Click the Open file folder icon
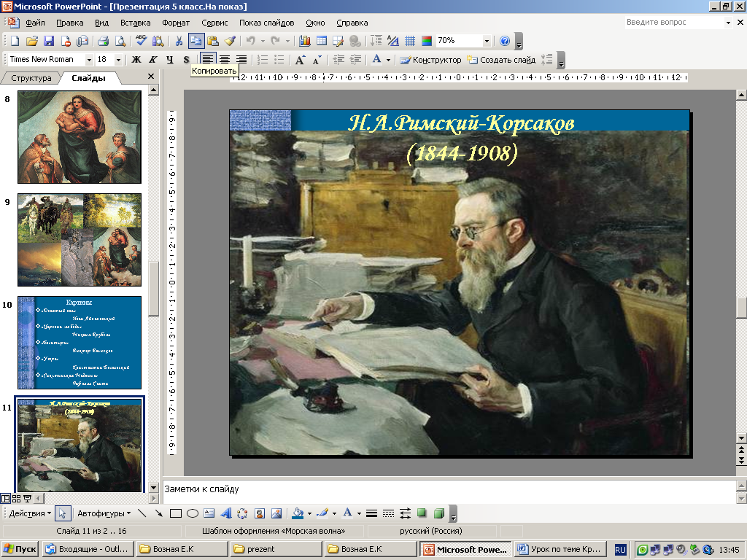The image size is (747, 560). pos(32,41)
